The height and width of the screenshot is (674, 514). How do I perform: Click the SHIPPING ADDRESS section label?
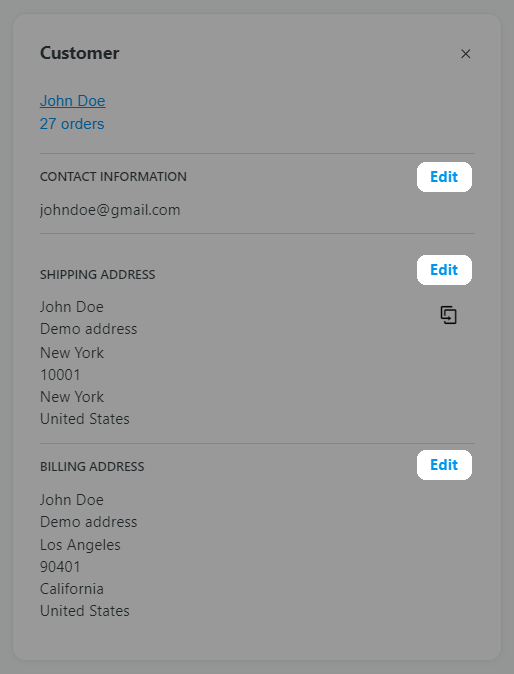[x=98, y=275]
